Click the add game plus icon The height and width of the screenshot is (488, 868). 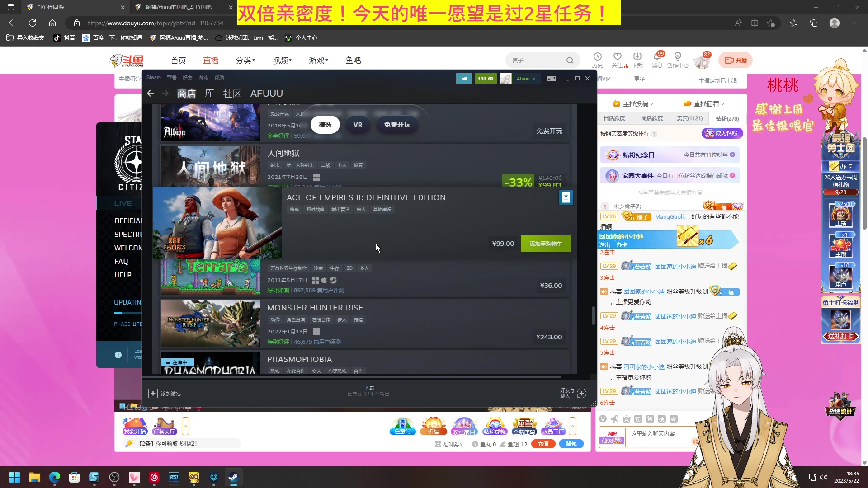153,394
